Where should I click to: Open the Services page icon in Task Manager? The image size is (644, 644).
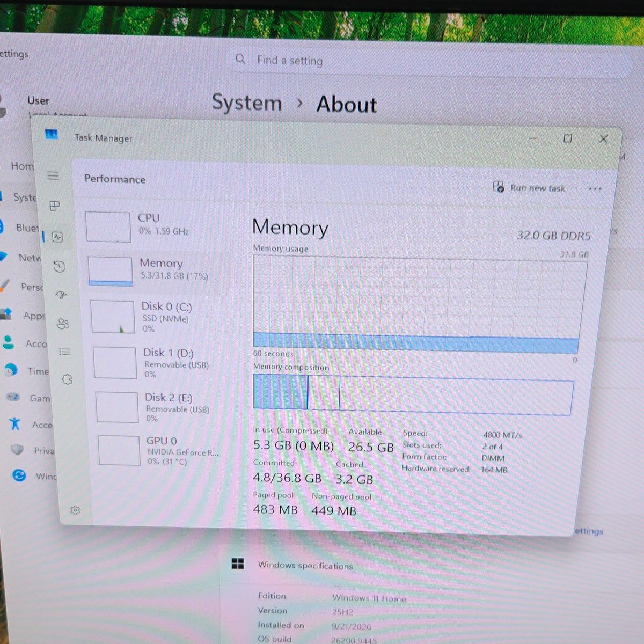pyautogui.click(x=67, y=379)
